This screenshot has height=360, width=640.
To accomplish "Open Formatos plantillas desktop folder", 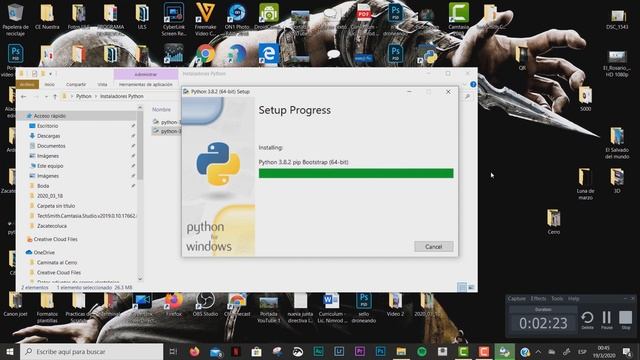I will point(47,308).
